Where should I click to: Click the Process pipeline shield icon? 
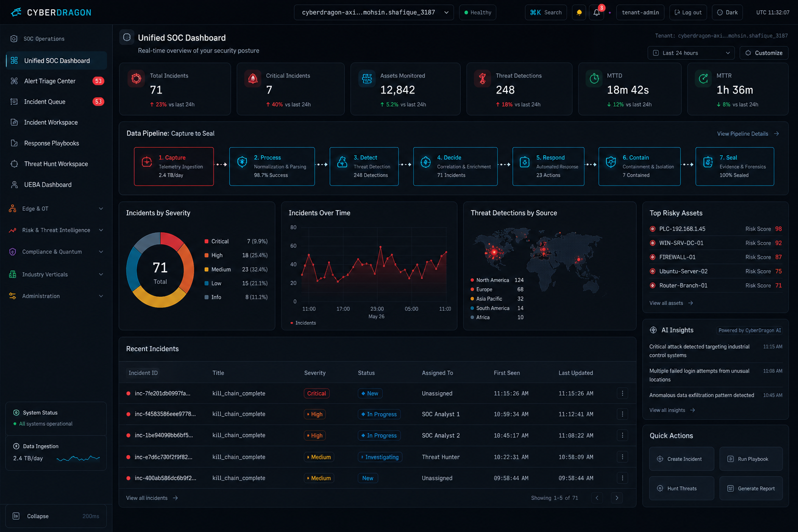242,162
